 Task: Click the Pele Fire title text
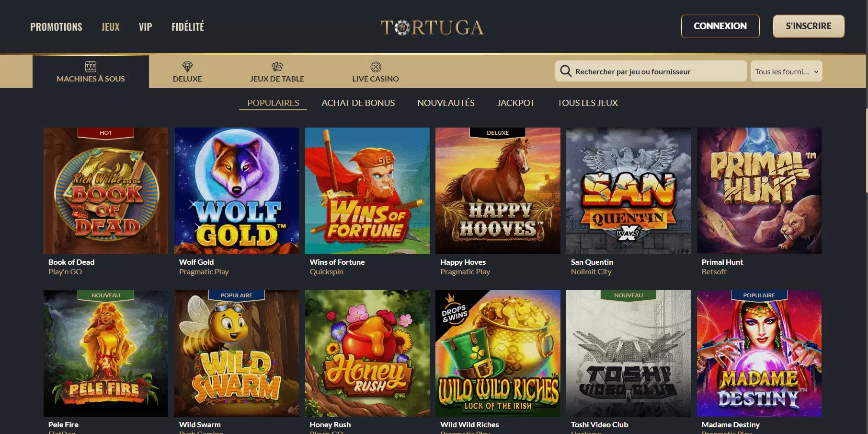coord(63,424)
